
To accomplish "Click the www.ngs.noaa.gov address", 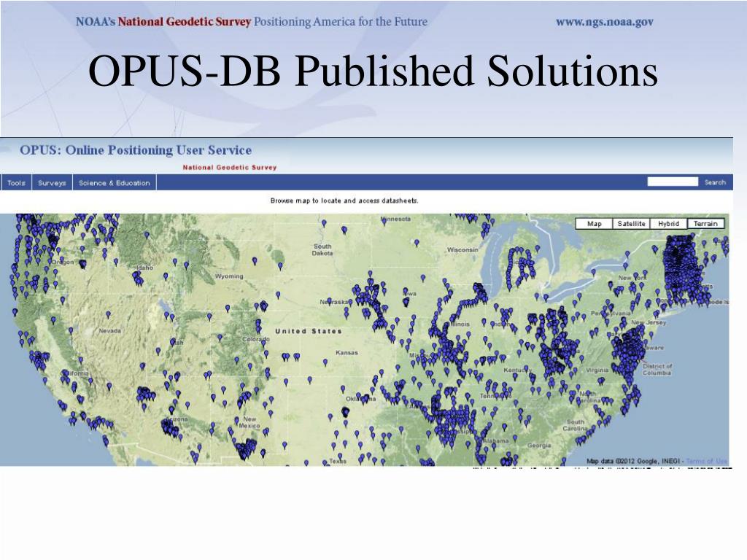I will [x=605, y=22].
